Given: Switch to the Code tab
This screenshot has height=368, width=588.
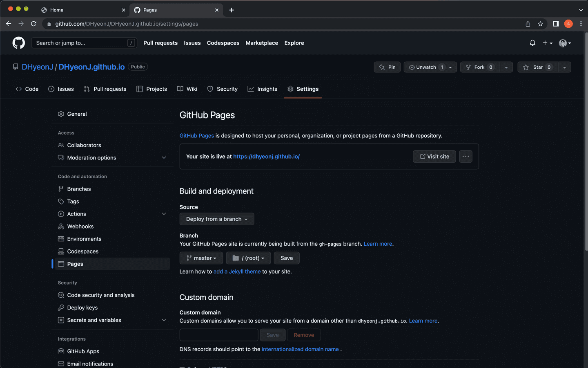Looking at the screenshot, I should (x=27, y=89).
